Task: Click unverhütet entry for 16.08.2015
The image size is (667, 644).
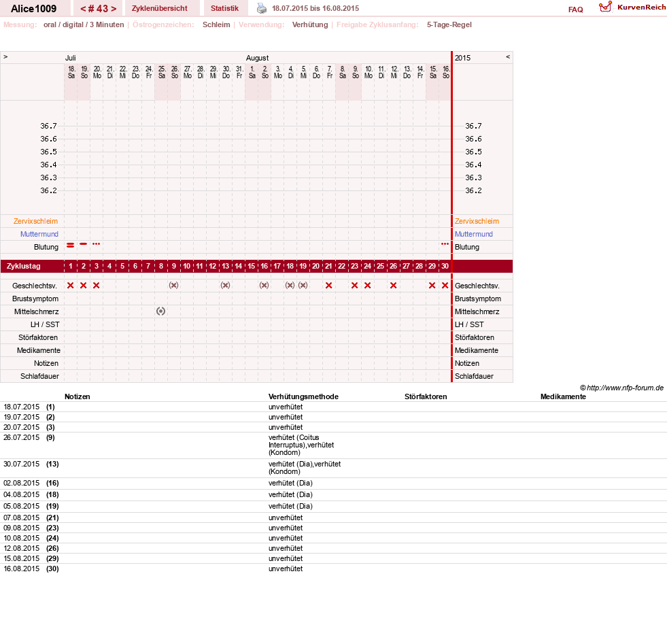Action: tap(286, 569)
